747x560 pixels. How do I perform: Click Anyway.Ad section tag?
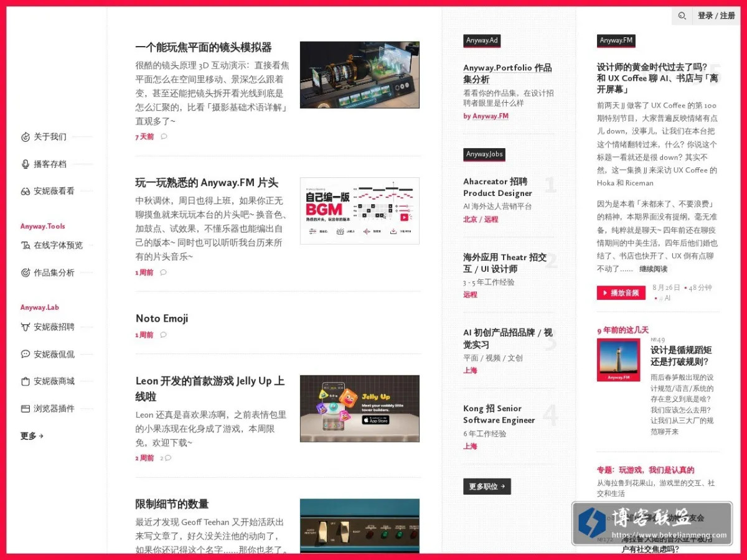(x=482, y=40)
